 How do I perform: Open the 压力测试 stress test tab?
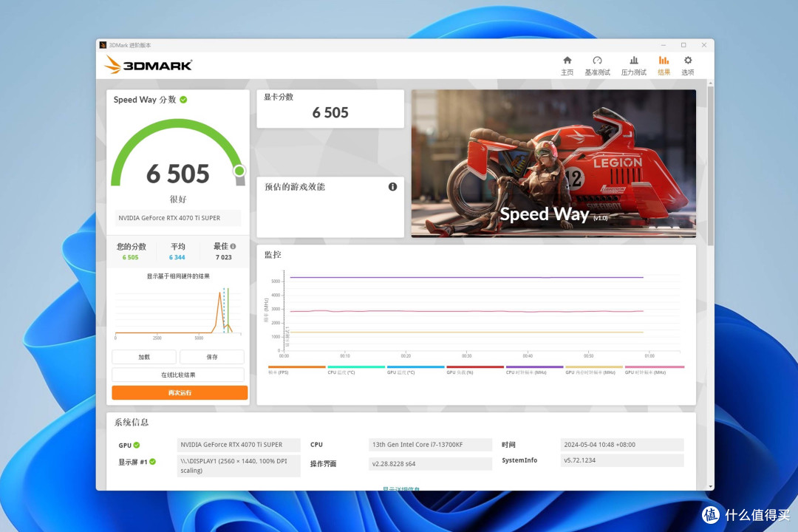[634, 66]
